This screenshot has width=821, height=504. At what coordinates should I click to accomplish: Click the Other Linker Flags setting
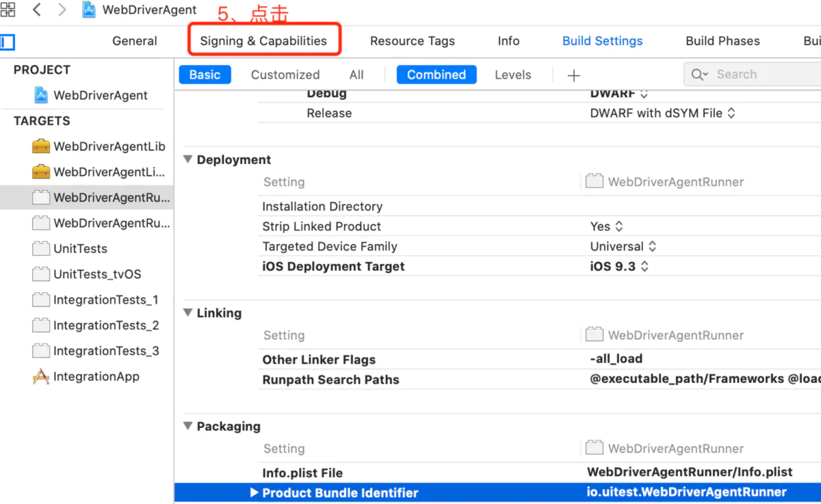[x=319, y=359]
